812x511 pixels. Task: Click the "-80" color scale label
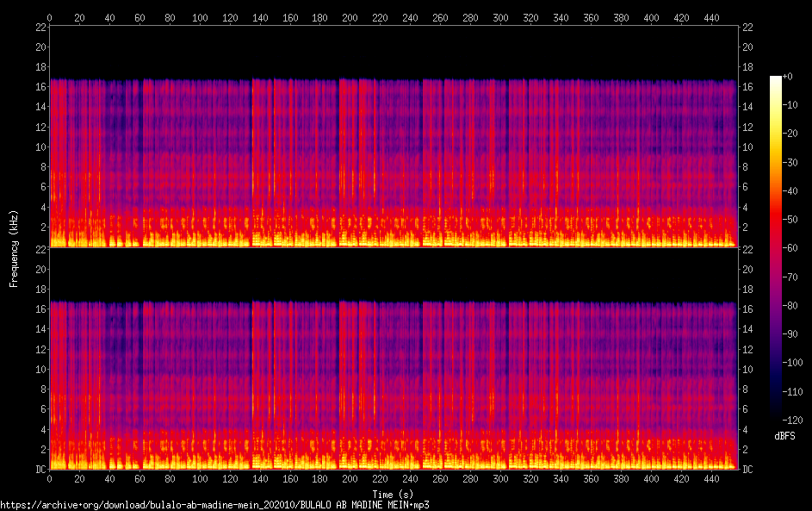(x=790, y=305)
